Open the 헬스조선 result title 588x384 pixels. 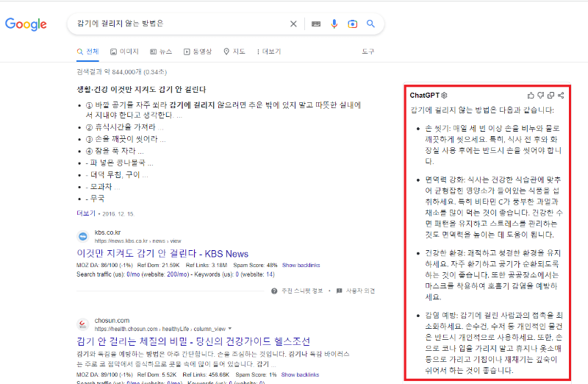(x=193, y=341)
